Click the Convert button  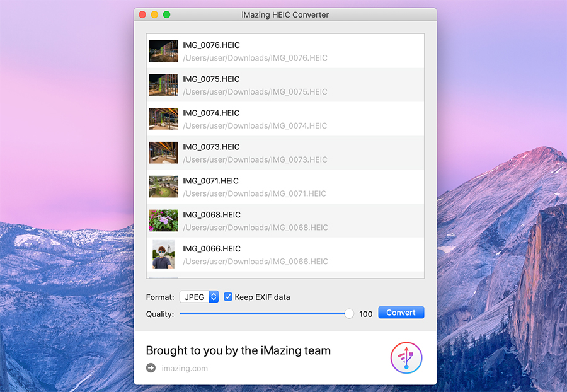tap(401, 313)
